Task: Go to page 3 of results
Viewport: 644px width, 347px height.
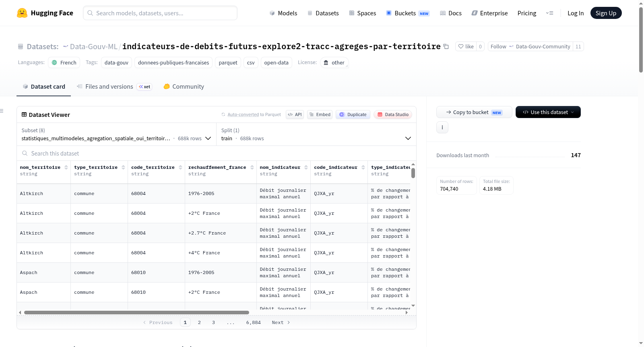Action: tap(213, 322)
